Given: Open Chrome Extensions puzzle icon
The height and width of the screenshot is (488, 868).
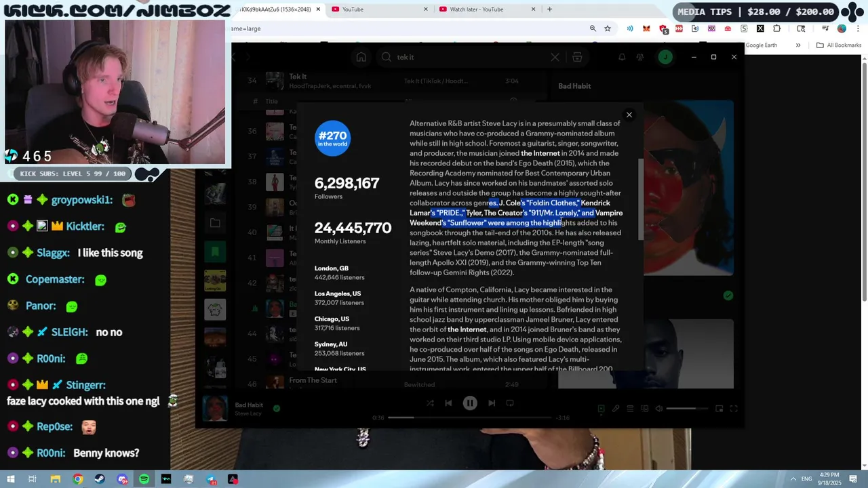Looking at the screenshot, I should 777,28.
